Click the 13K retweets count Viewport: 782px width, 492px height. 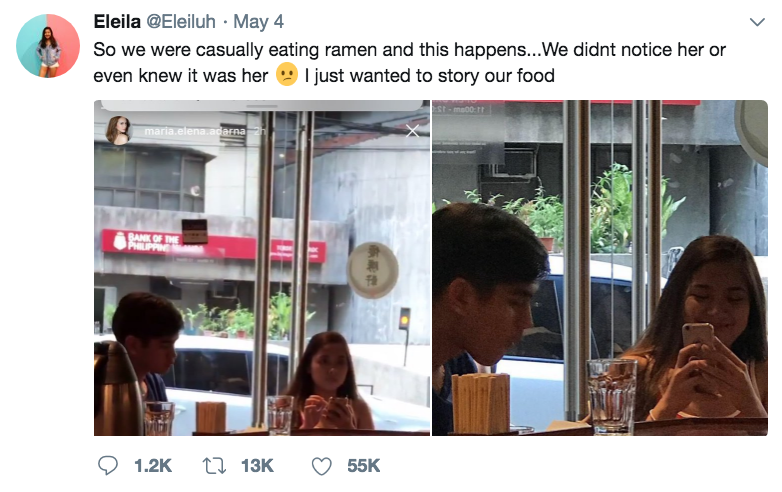pyautogui.click(x=257, y=465)
